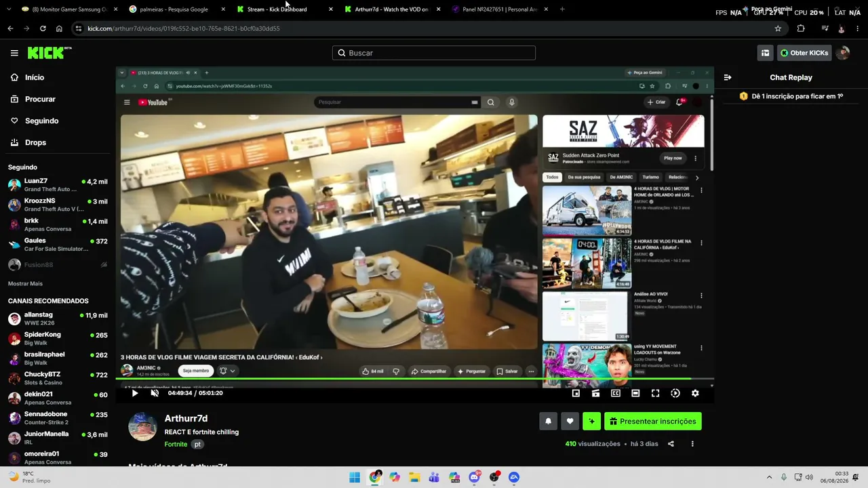The image size is (868, 488).
Task: Open Sennadobone recommended channel
Action: (58, 418)
